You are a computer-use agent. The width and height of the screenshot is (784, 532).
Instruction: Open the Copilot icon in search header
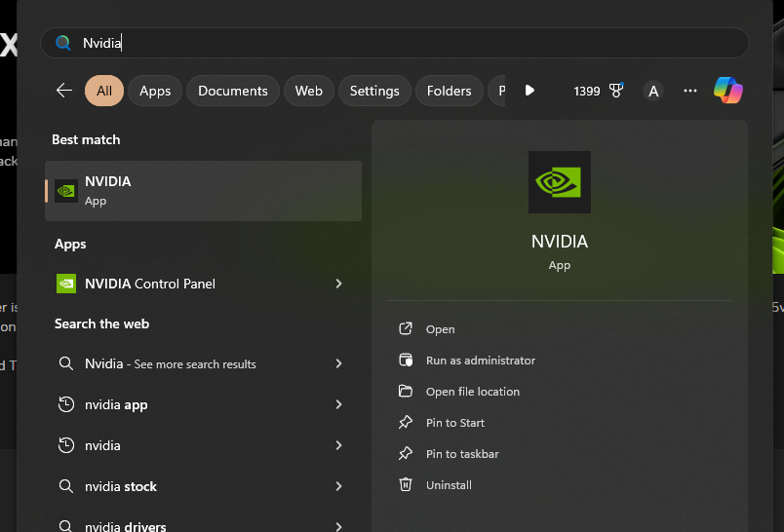coord(727,91)
